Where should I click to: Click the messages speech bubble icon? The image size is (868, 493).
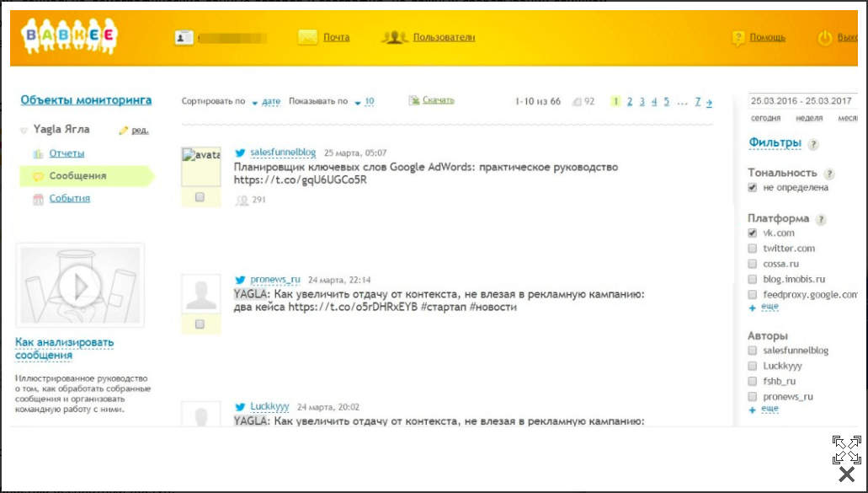pos(38,176)
